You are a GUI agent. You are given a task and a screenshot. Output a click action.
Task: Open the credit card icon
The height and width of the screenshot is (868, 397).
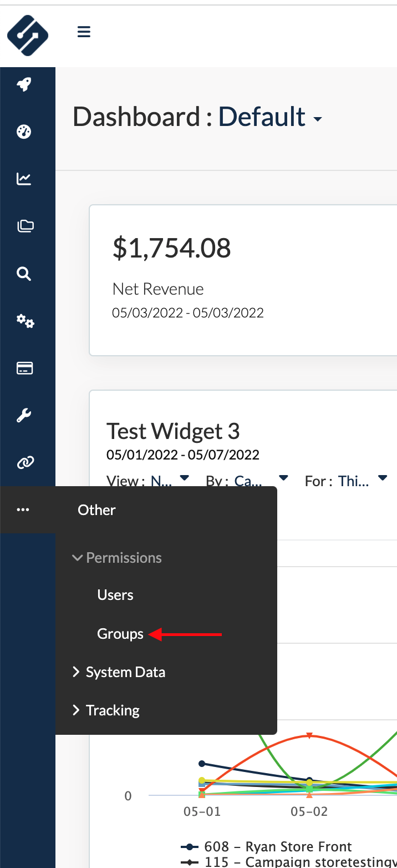(x=25, y=368)
